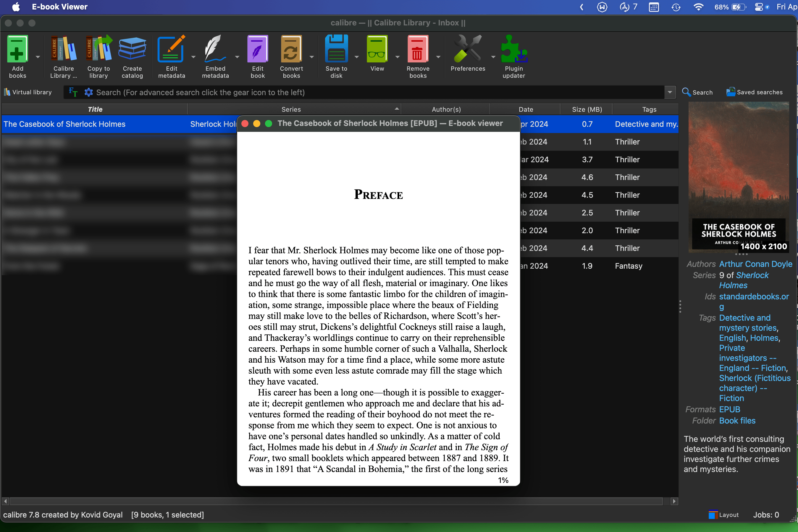This screenshot has height=532, width=798.
Task: Open Preferences from the toolbar
Action: point(468,53)
